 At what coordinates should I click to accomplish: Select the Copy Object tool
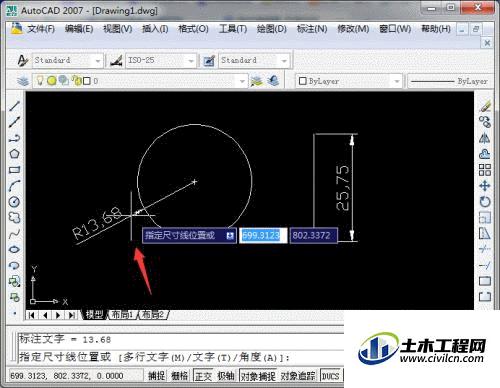[485, 122]
